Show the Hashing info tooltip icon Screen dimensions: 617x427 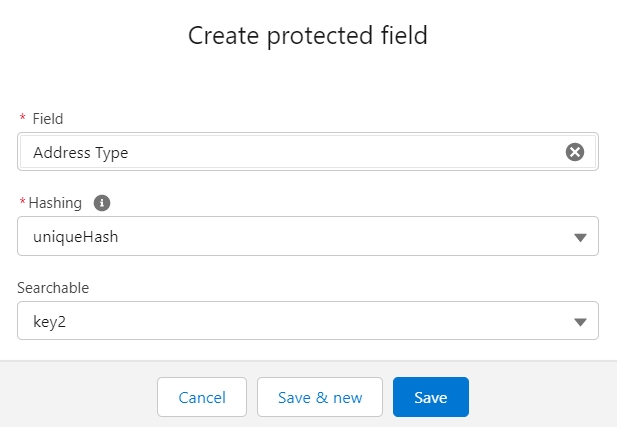coord(101,203)
